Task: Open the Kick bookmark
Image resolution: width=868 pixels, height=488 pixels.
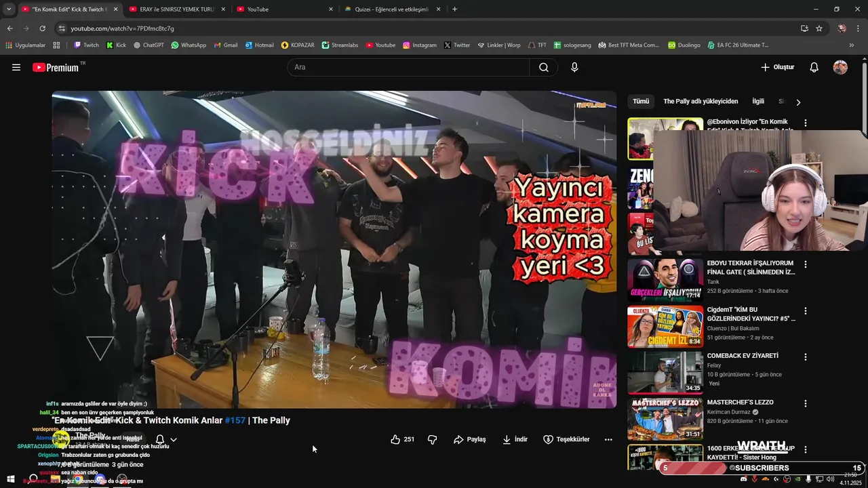Action: tap(116, 45)
